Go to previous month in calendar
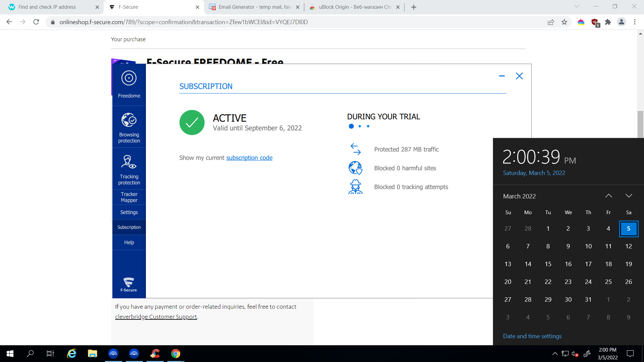 click(x=609, y=196)
